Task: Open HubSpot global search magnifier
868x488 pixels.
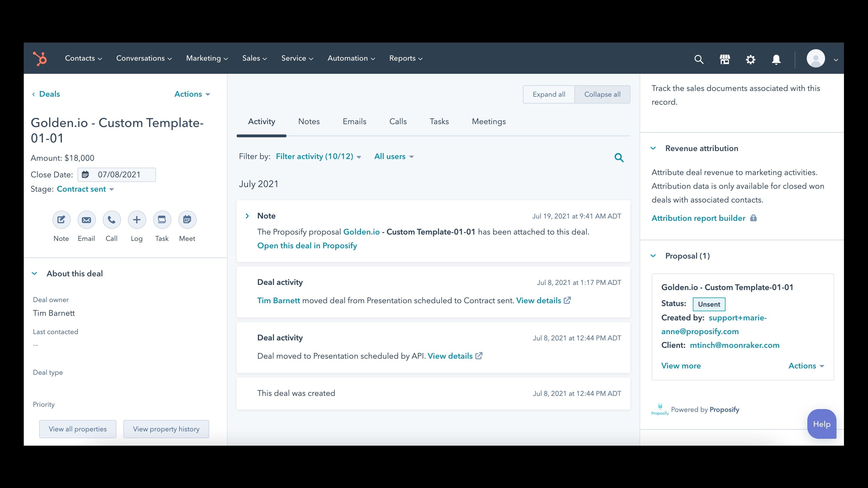Action: tap(699, 59)
